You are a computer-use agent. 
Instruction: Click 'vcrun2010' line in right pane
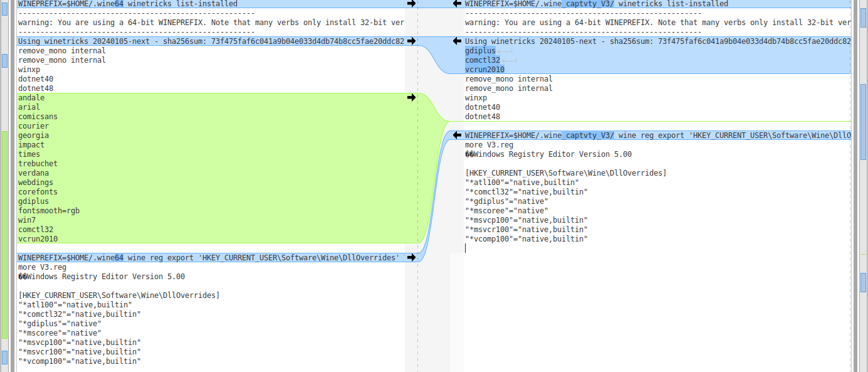(x=484, y=70)
